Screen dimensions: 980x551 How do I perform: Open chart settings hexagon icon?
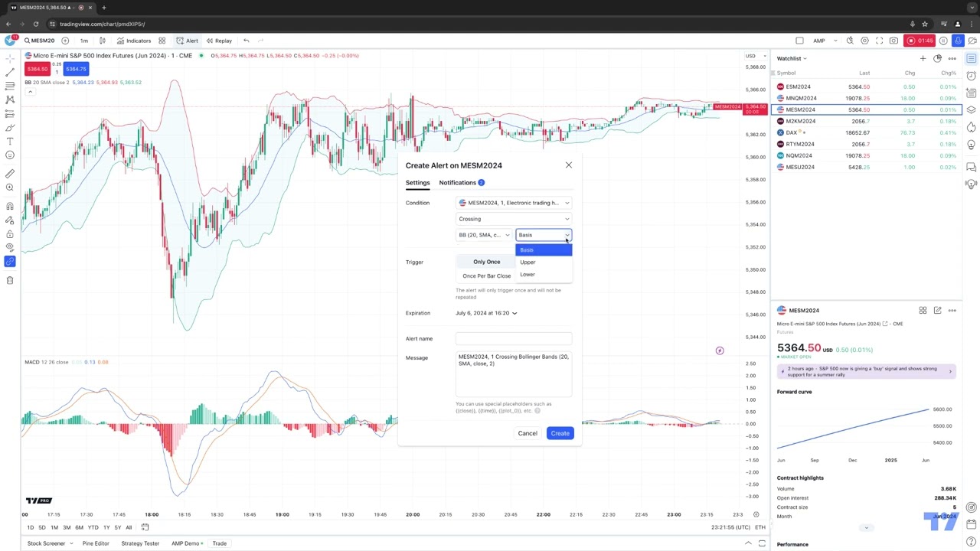tap(864, 41)
